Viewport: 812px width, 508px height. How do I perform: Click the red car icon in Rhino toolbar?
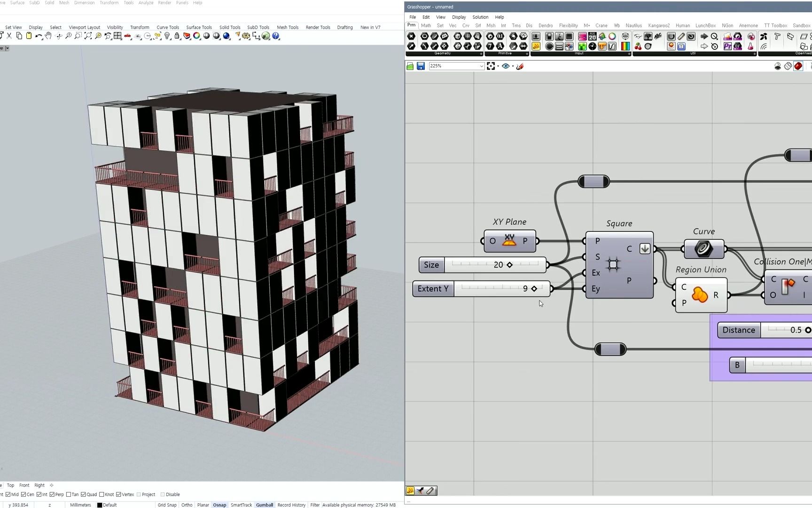point(127,36)
